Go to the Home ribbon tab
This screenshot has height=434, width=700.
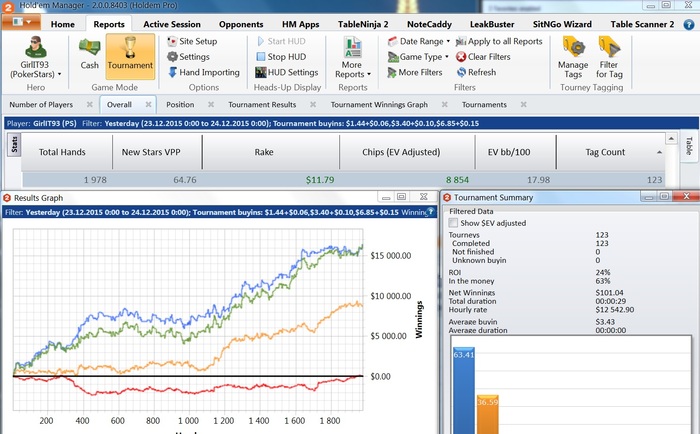(62, 25)
